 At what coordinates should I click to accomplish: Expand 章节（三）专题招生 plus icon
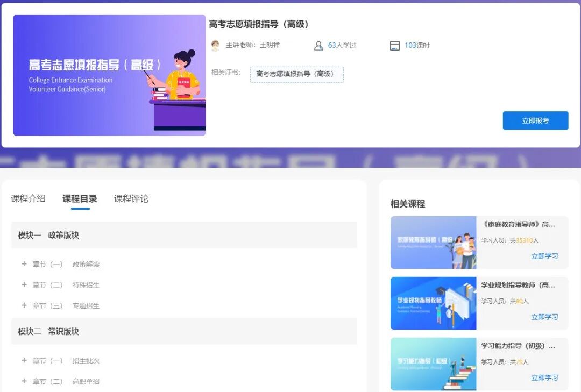tap(24, 305)
